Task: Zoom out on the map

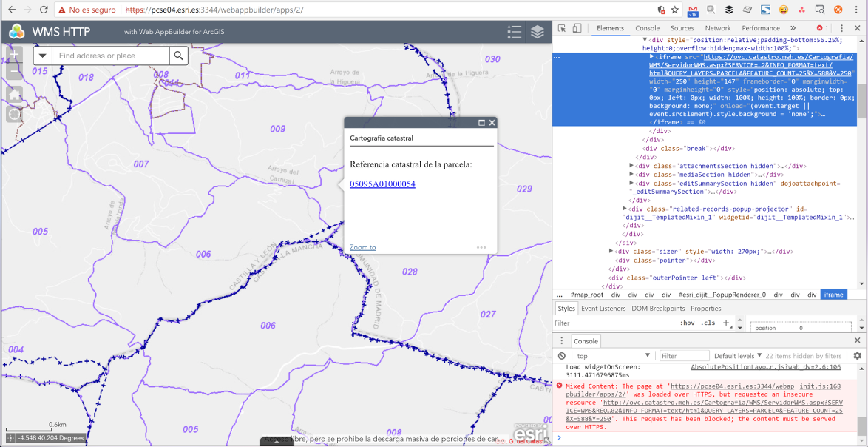Action: coord(14,73)
